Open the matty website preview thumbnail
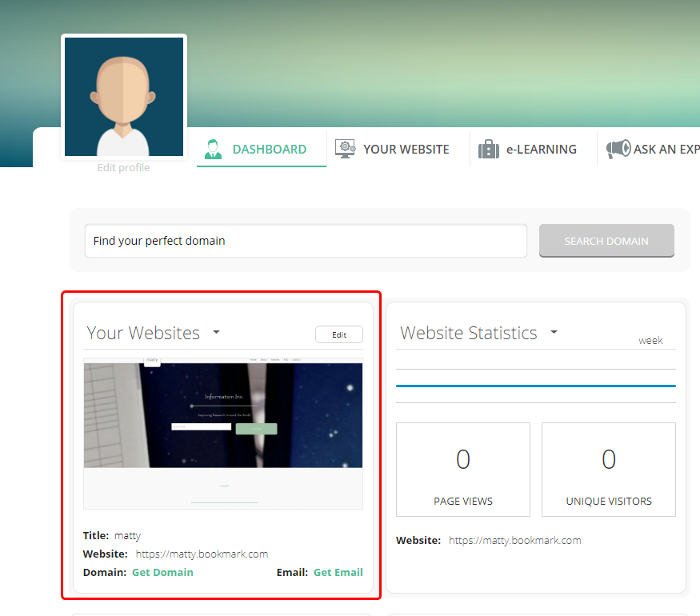This screenshot has width=700, height=616. point(223,432)
